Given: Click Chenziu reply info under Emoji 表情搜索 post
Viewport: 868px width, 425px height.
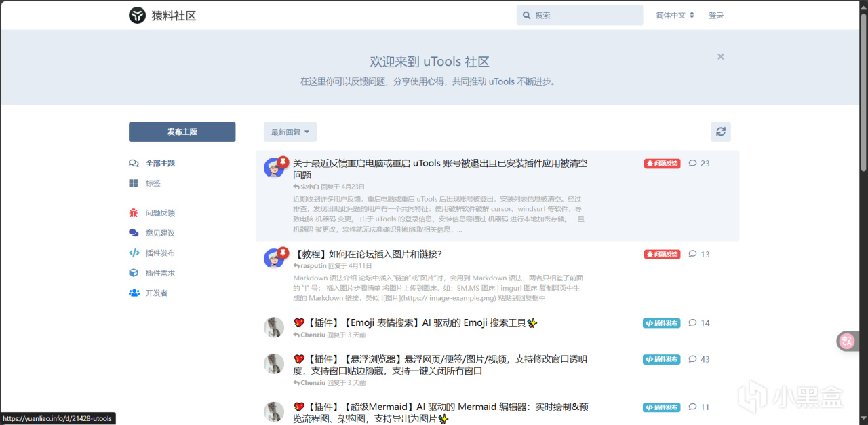Looking at the screenshot, I should pyautogui.click(x=329, y=335).
